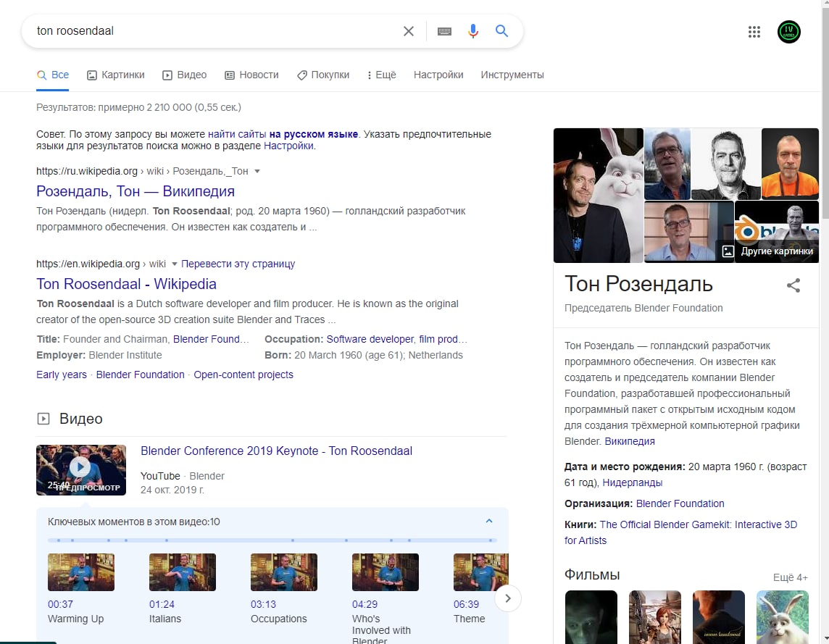Click the film prod… occupation link
The width and height of the screenshot is (829, 644).
[x=443, y=340]
